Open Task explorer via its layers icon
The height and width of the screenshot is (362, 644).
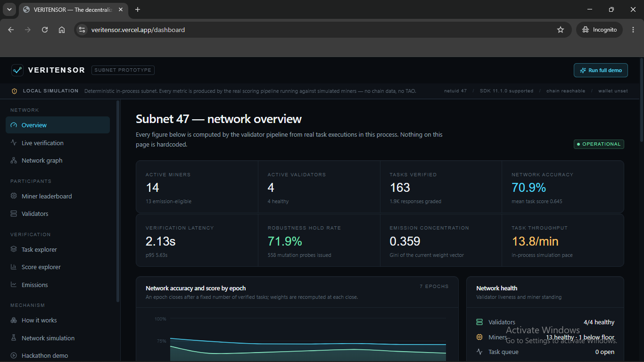(14, 249)
